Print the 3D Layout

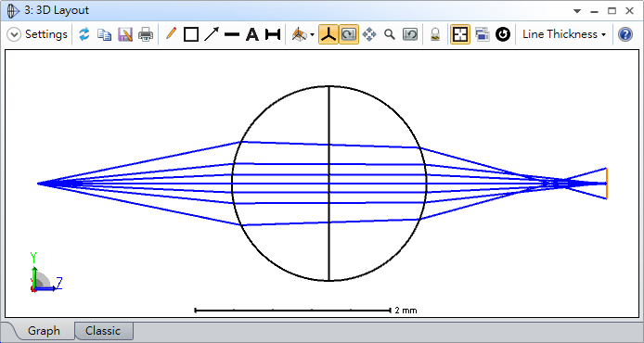(x=146, y=34)
